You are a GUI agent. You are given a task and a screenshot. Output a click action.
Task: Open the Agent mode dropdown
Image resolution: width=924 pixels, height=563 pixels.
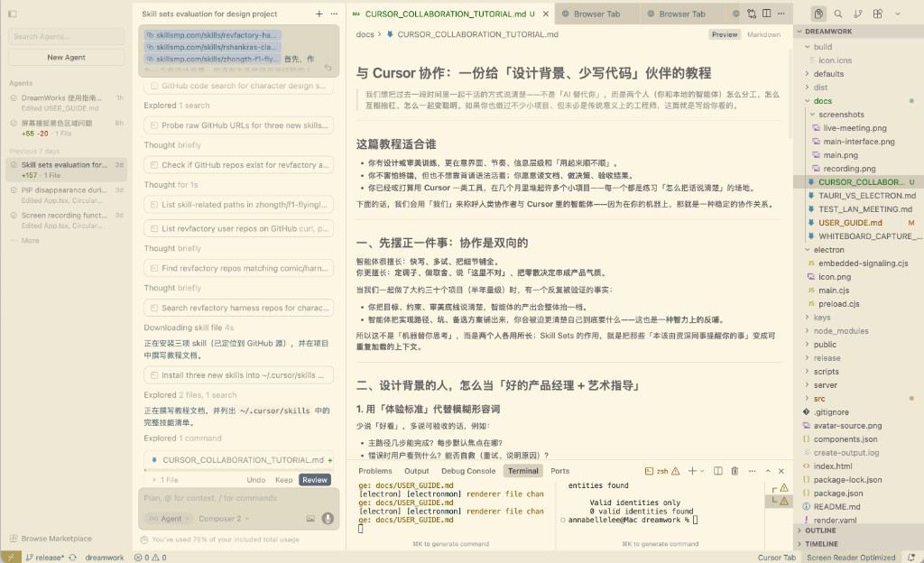point(169,518)
